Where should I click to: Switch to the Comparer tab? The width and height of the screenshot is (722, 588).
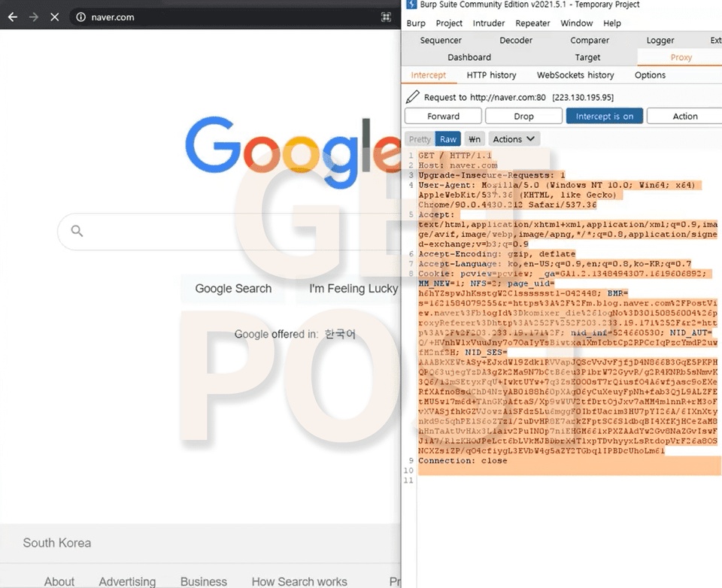pos(590,40)
